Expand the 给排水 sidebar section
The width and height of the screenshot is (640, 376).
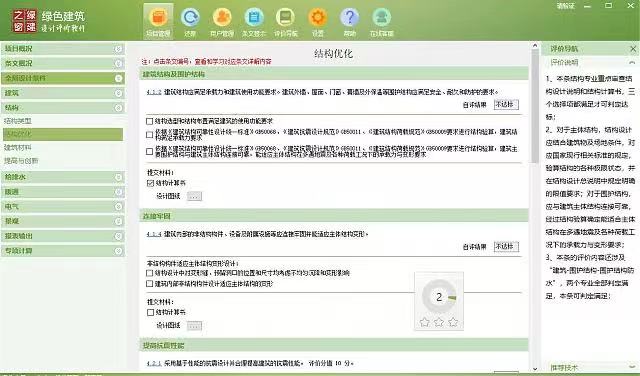click(118, 177)
